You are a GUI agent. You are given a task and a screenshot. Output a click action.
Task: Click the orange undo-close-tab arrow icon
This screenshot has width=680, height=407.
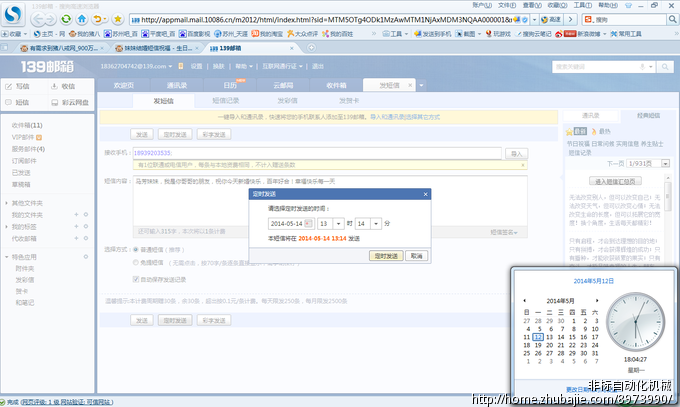(x=98, y=19)
